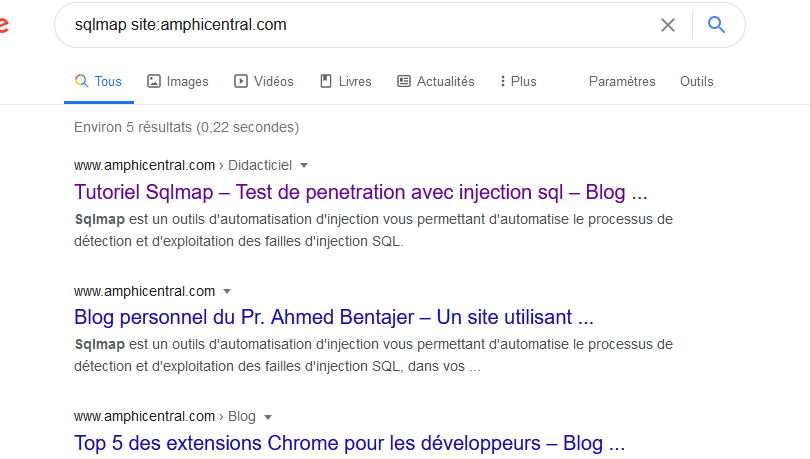The width and height of the screenshot is (810, 459).
Task: Click the Vidéos tab play icon
Action: tap(241, 81)
